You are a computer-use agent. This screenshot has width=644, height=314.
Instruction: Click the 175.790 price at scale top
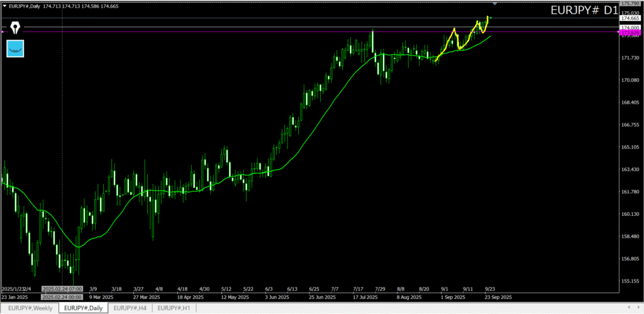coord(630,4)
